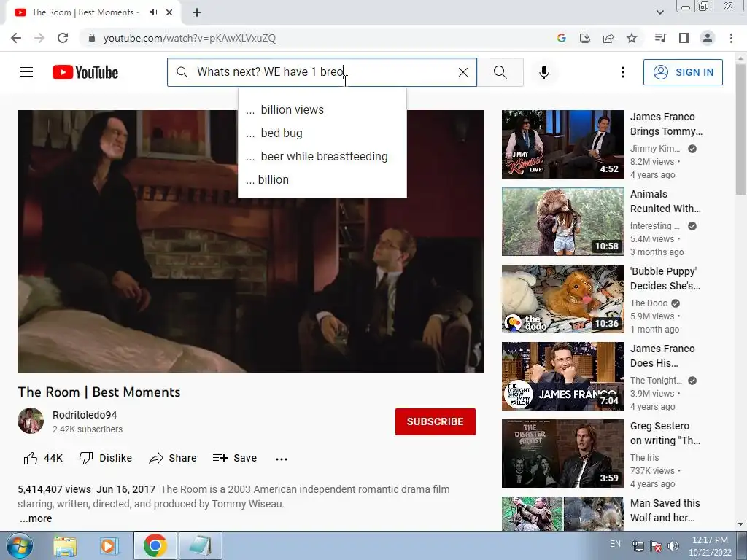Install the app with the download icon in the address bar
The width and height of the screenshot is (747, 560).
click(x=585, y=38)
